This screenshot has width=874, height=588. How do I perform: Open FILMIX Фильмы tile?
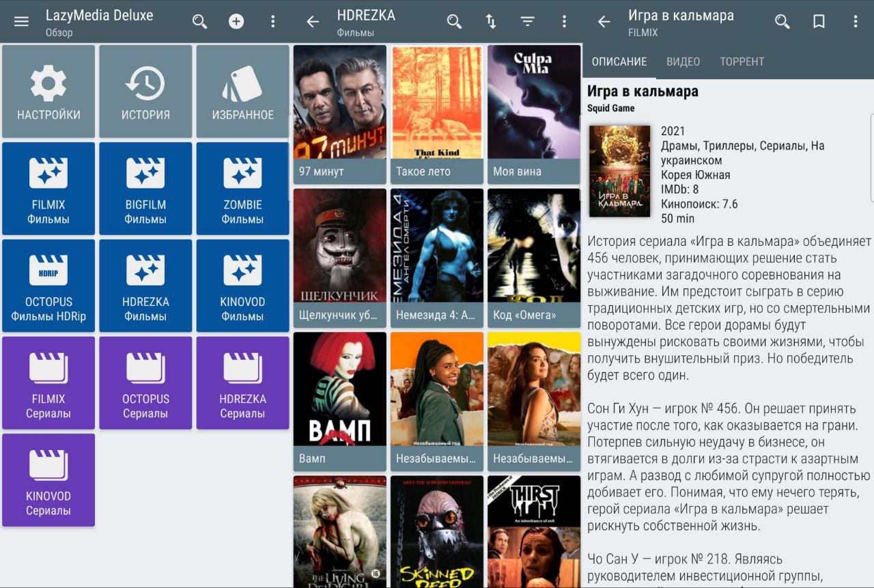pos(48,188)
